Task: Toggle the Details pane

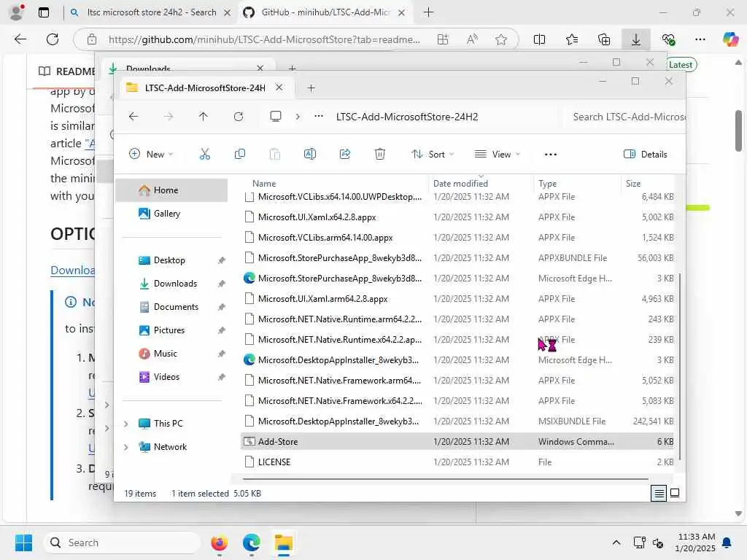Action: [645, 155]
